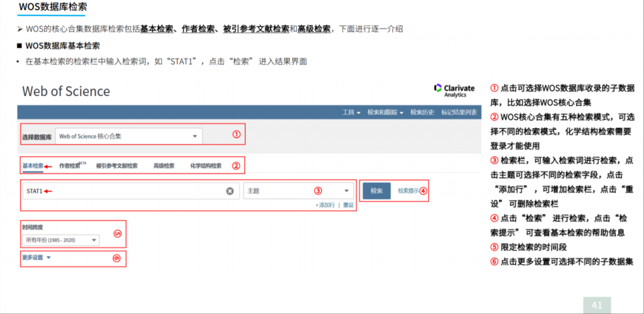644x314 pixels.
Task: Open the 工具 menu
Action: 351,113
